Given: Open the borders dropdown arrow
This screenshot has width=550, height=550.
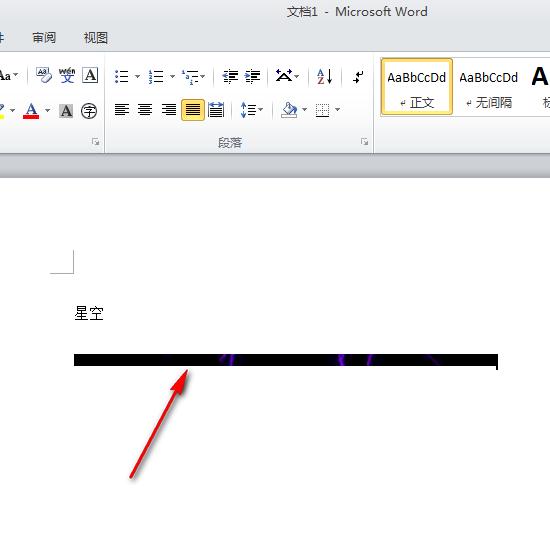Looking at the screenshot, I should point(337,110).
